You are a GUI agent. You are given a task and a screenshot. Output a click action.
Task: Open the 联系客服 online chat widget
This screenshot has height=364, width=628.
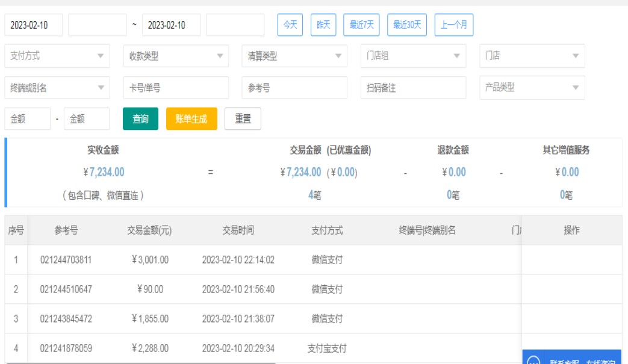pos(574,359)
